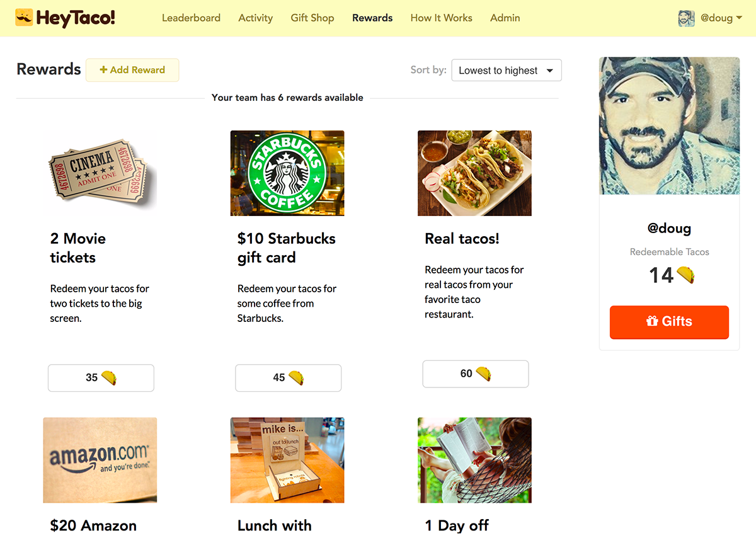Select the lunch reward photo
This screenshot has height=543, width=756.
coord(287,460)
